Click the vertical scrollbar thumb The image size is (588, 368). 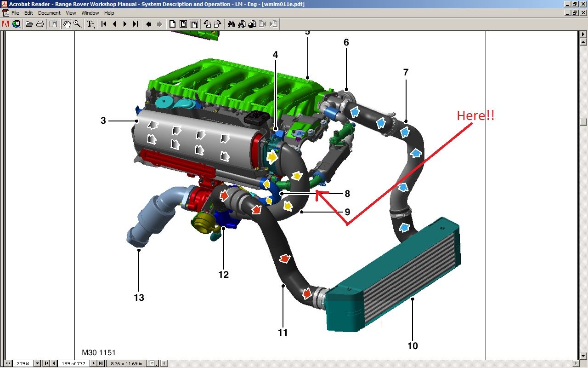pos(583,122)
